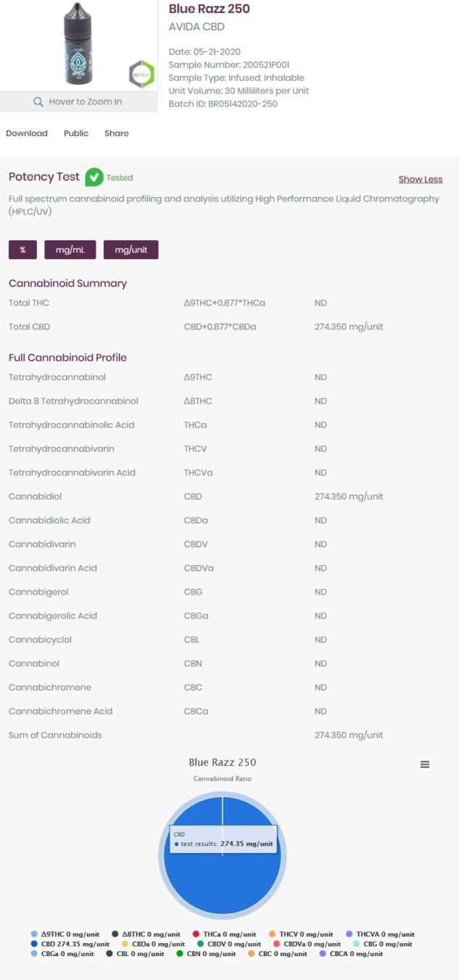This screenshot has width=464, height=980.
Task: Open the Share option
Action: [x=116, y=133]
